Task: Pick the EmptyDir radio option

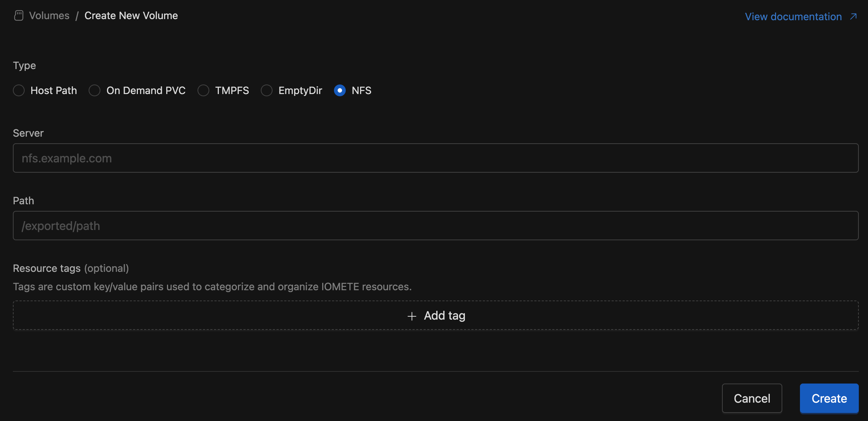Action: point(267,90)
